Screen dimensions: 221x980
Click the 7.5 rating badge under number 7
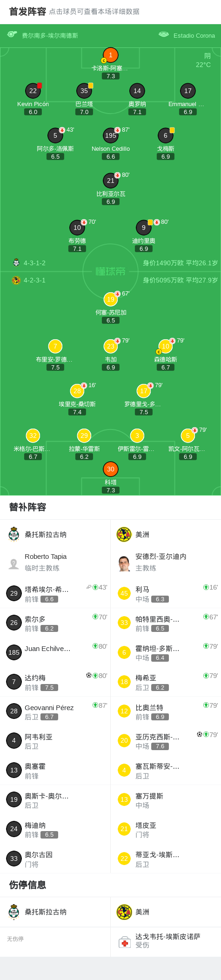[x=55, y=367]
